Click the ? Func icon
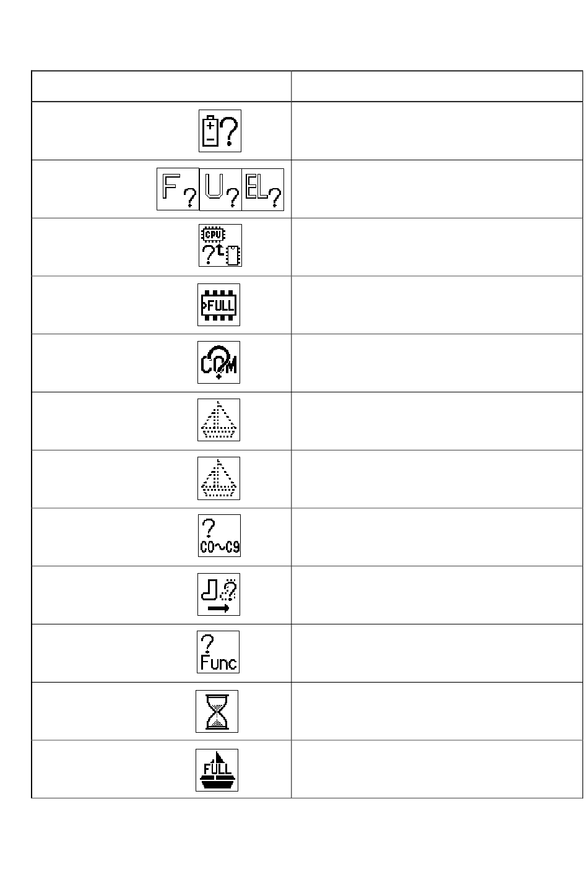This screenshot has height=872, width=588. click(x=218, y=652)
